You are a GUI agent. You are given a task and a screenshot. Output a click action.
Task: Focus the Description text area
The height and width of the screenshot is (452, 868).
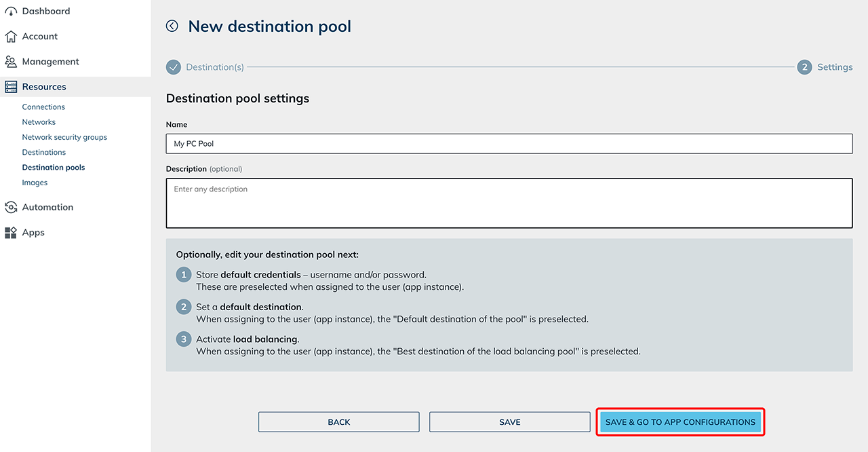[509, 203]
